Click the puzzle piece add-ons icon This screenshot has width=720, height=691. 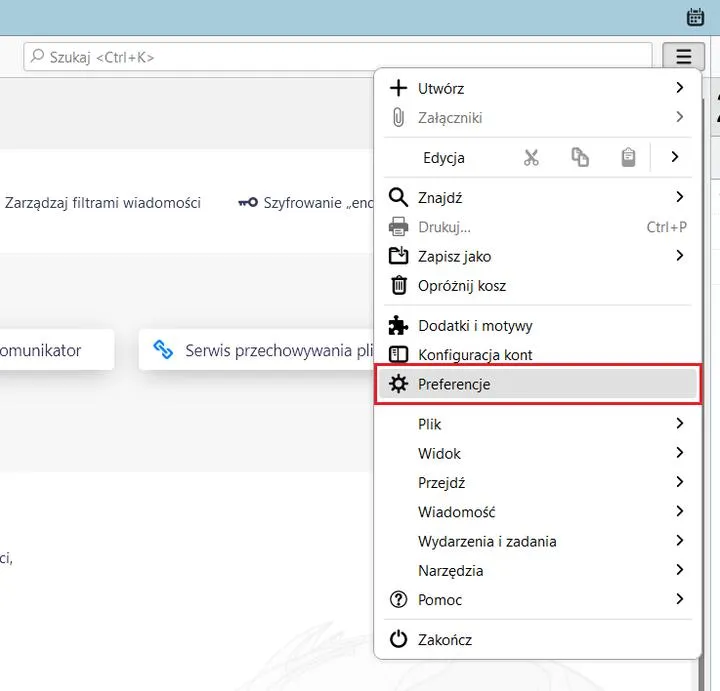click(x=398, y=326)
